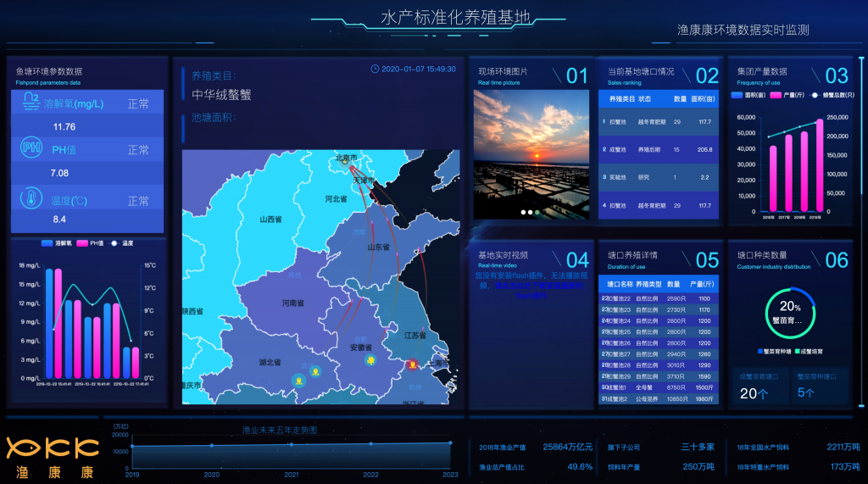Viewport: 868px width, 484px height.
Task: Select the third carousel dot under the photo
Action: [537, 212]
